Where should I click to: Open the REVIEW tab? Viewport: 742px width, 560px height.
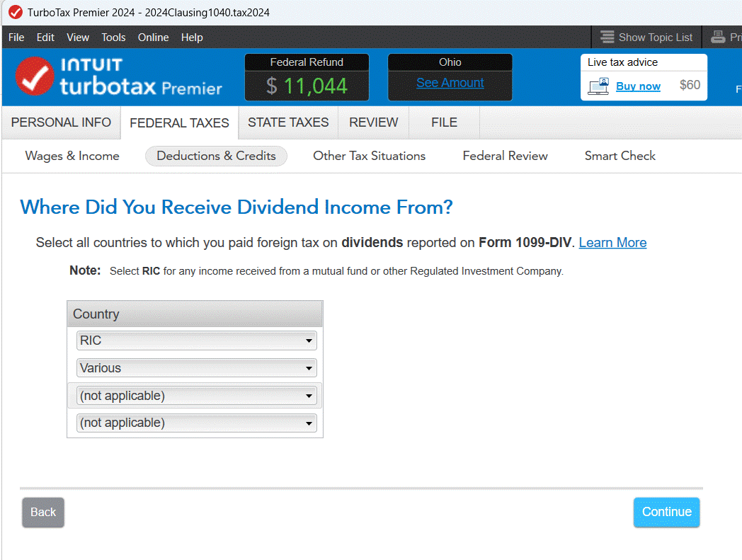(x=373, y=122)
